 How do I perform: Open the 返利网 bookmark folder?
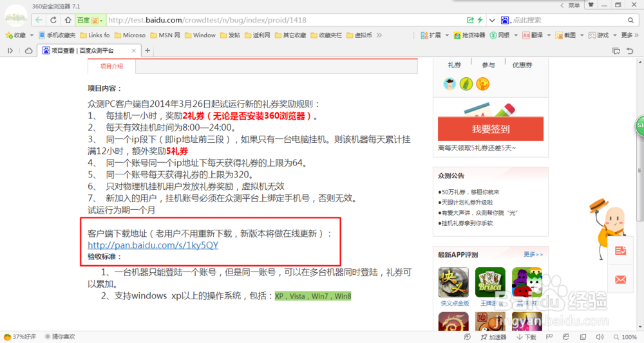pos(257,35)
